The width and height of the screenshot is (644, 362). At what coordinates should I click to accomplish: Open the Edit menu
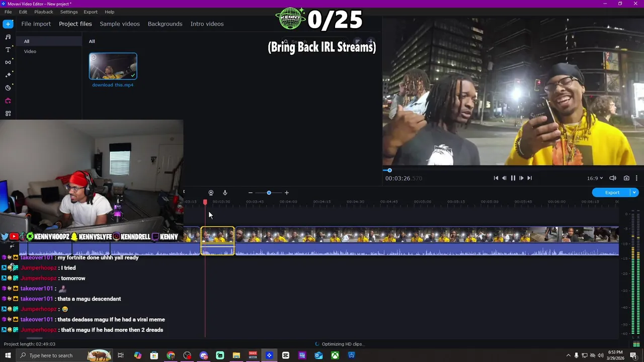tap(23, 12)
